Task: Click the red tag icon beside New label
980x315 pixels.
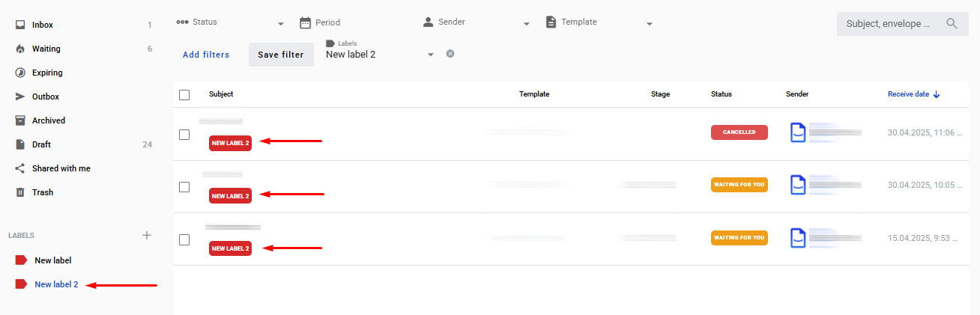Action: (21, 260)
